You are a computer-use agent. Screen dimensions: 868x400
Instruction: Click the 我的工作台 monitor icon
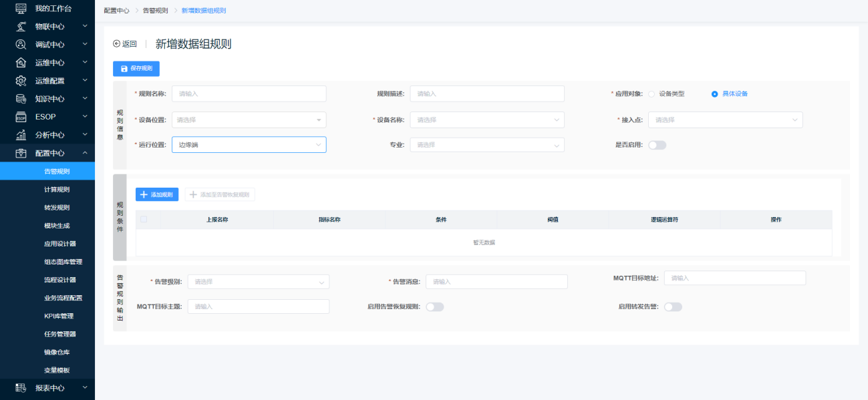tap(21, 9)
